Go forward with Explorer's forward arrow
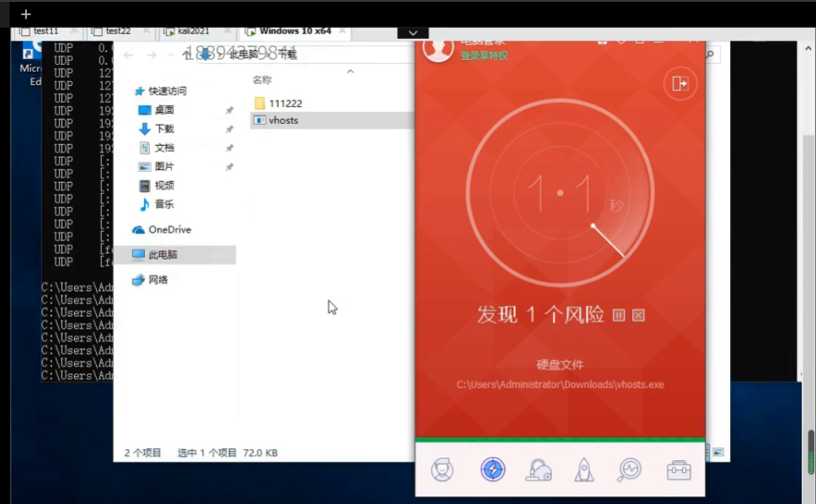Screen dimensions: 816x504 (x=152, y=55)
